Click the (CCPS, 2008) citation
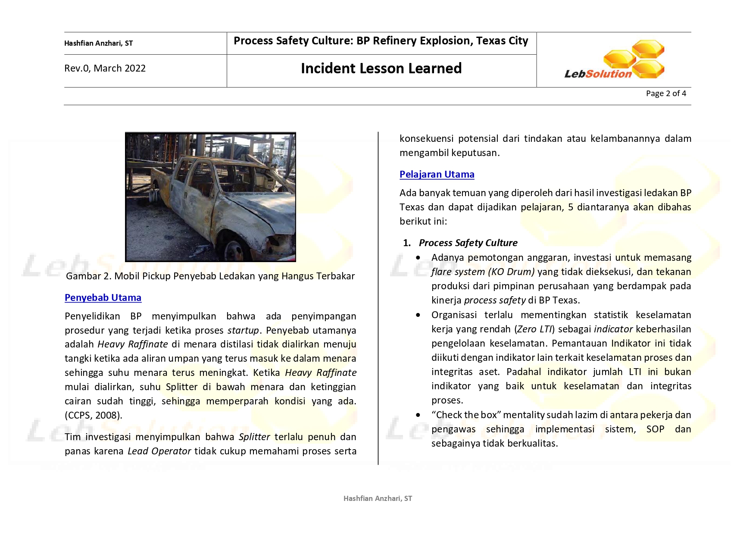The width and height of the screenshot is (756, 535). [94, 415]
